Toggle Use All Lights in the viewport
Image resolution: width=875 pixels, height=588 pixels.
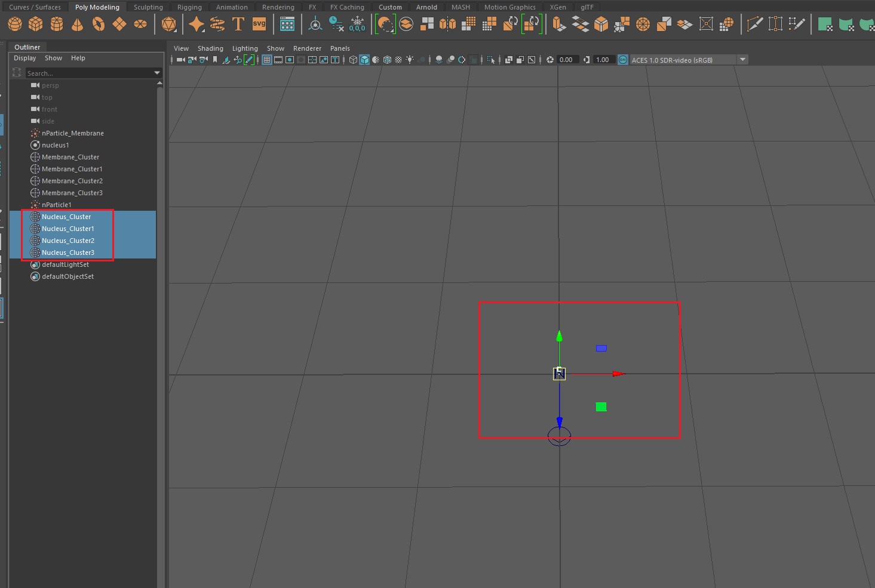410,60
